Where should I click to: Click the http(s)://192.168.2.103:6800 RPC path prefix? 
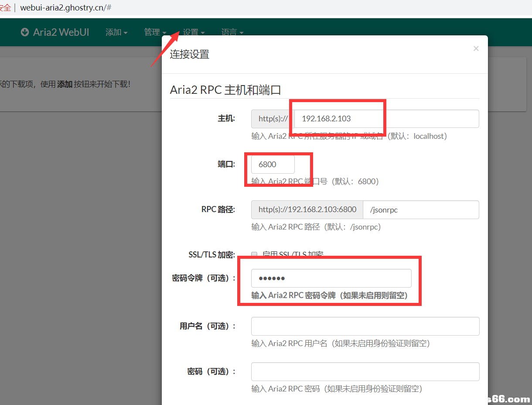point(307,209)
